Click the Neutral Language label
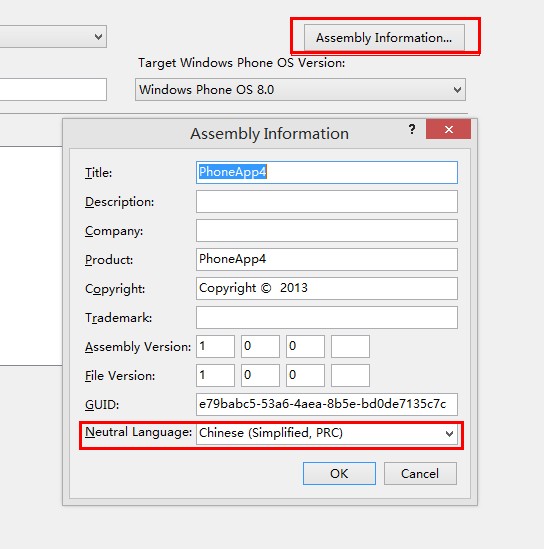Screen dimensions: 544x549 138,432
